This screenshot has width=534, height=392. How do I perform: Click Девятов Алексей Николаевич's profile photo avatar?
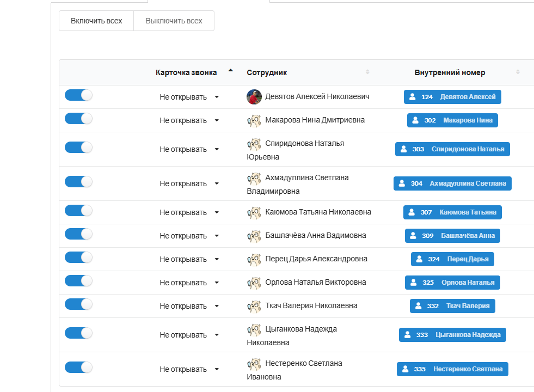pyautogui.click(x=254, y=97)
